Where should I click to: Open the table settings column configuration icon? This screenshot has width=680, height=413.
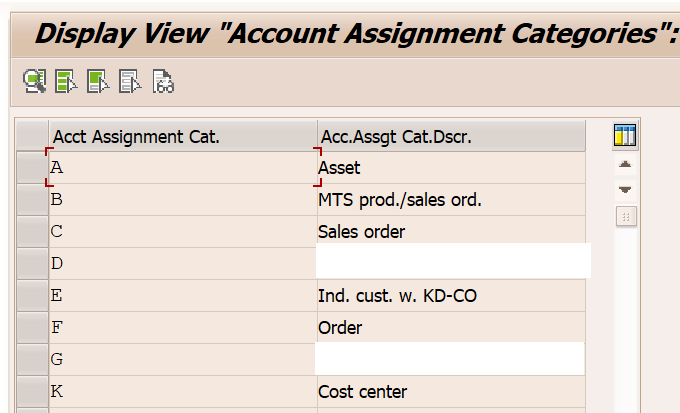click(626, 136)
